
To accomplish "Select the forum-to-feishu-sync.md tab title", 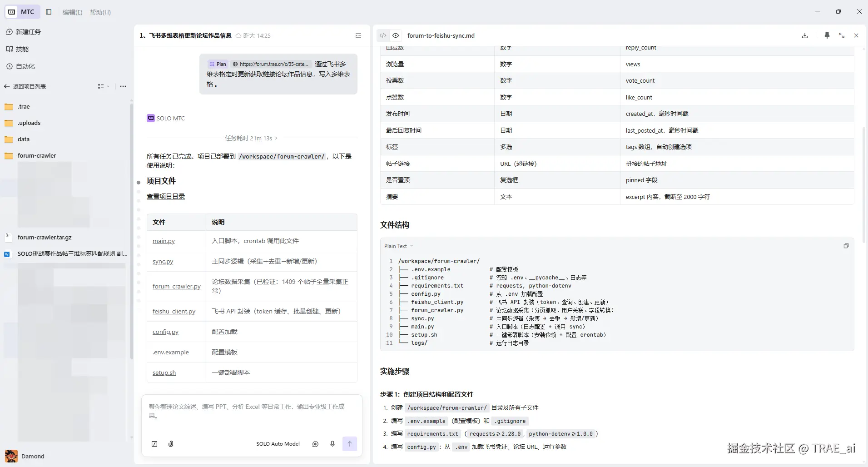I will tap(441, 35).
